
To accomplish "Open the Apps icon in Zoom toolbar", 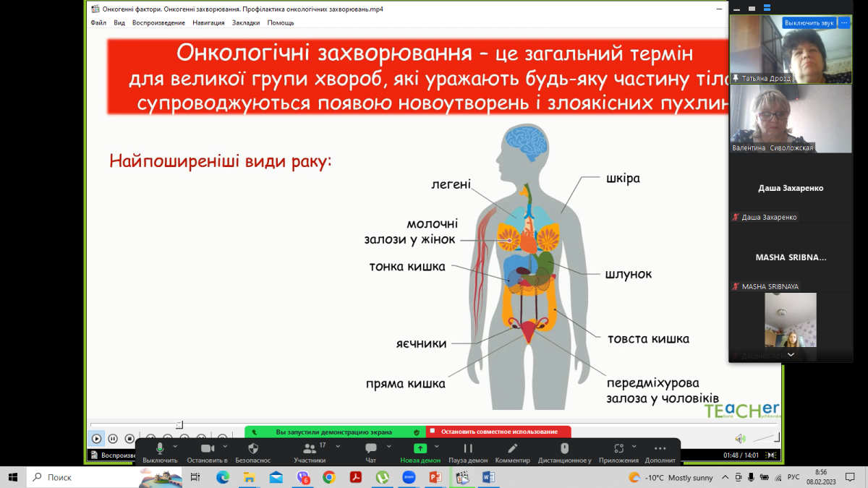I will pos(618,449).
